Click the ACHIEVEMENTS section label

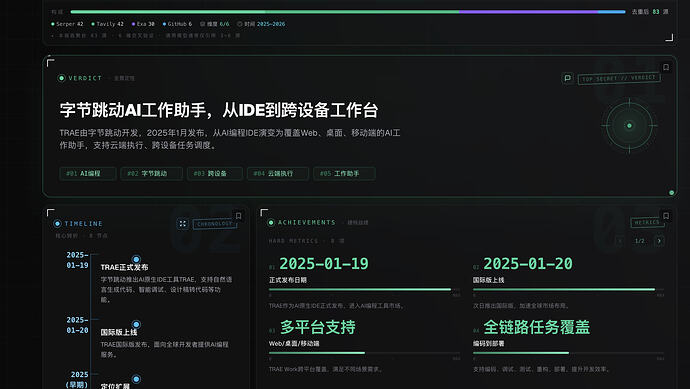coord(306,222)
